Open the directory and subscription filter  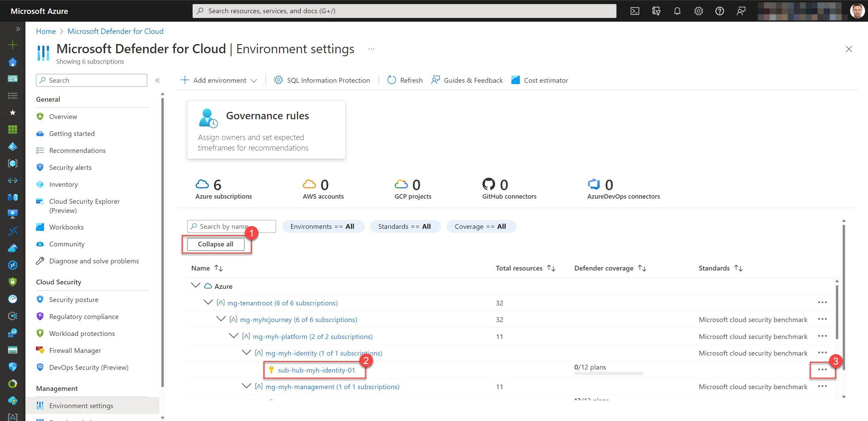656,11
